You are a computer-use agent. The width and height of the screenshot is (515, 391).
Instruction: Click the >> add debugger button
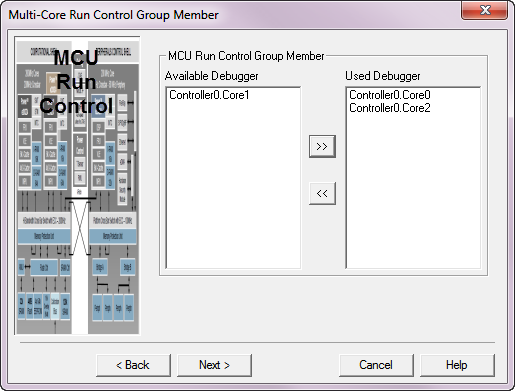pos(322,146)
